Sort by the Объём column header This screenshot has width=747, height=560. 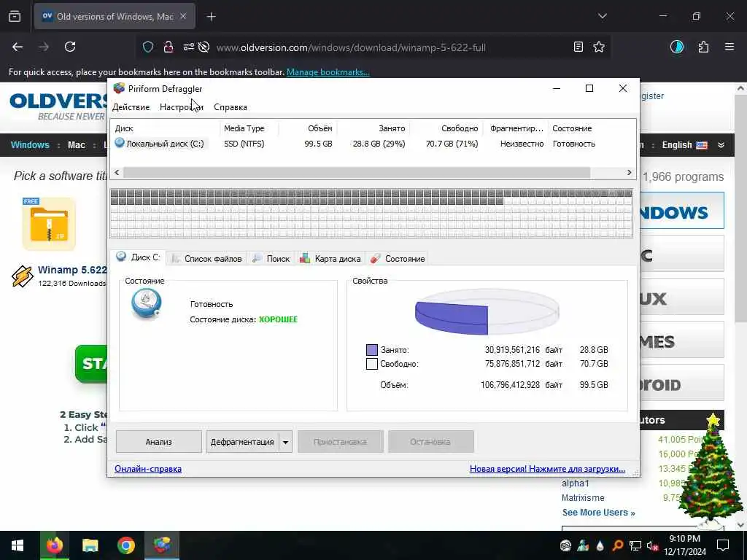pos(307,128)
